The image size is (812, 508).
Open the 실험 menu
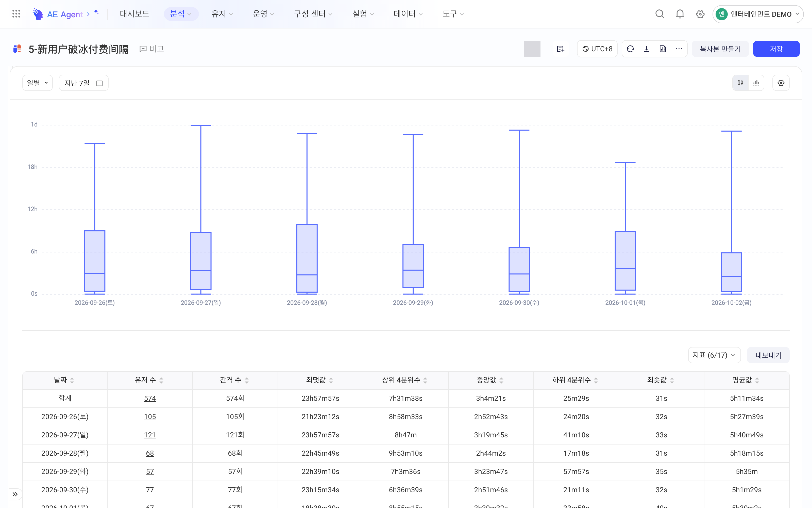363,14
